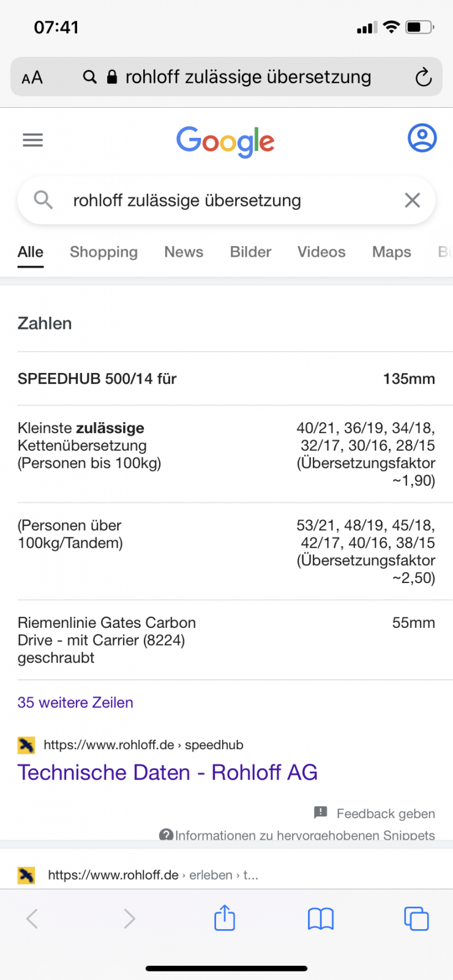Tap the Safari share icon
Image resolution: width=453 pixels, height=980 pixels.
pos(225,918)
